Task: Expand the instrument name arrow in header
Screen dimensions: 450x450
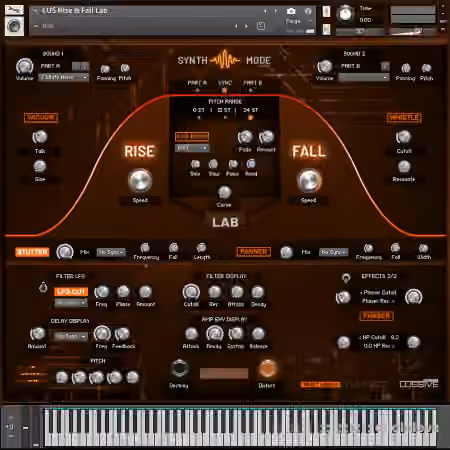Action: [35, 11]
